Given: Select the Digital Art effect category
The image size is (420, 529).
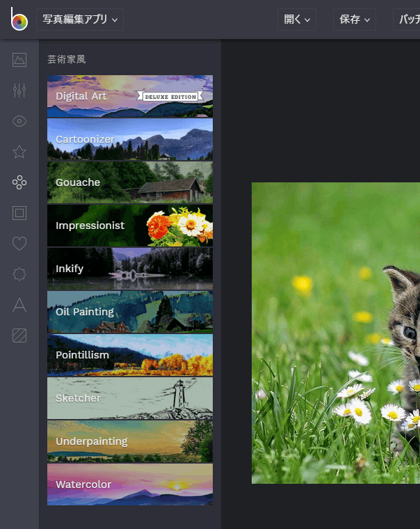Looking at the screenshot, I should 130,96.
